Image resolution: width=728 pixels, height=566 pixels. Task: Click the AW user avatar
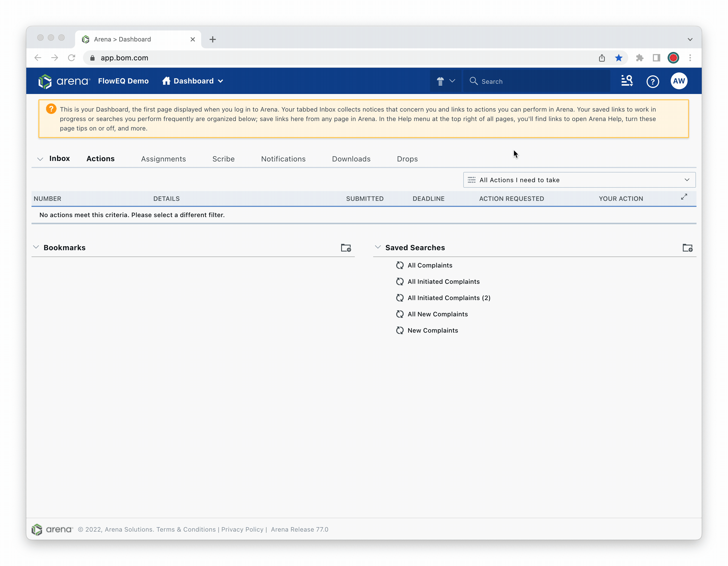pos(679,81)
